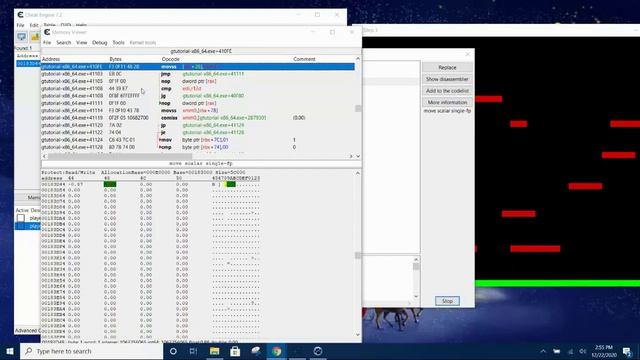Open Kernel tools menu in Memory Viewer

[x=143, y=42]
